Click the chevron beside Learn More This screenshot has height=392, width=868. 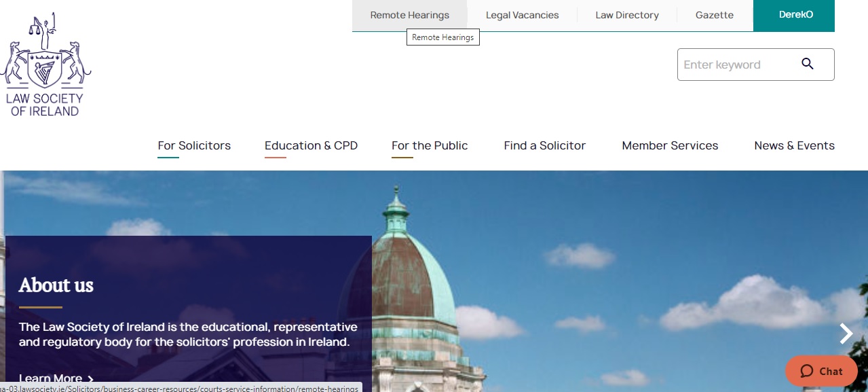click(91, 379)
